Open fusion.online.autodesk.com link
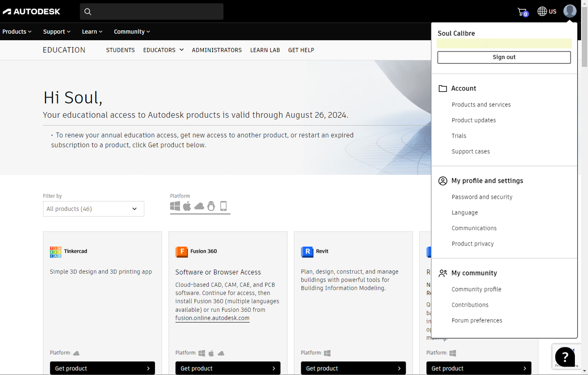This screenshot has width=588, height=375. point(212,318)
